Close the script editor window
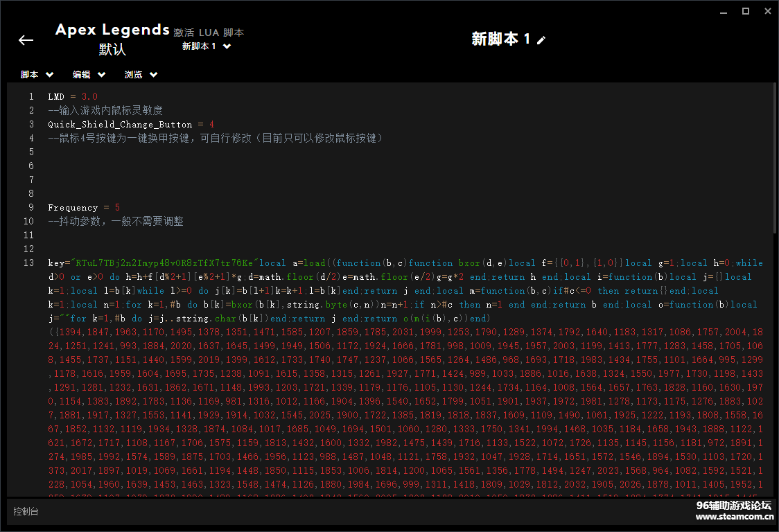Image resolution: width=779 pixels, height=532 pixels. [768, 11]
